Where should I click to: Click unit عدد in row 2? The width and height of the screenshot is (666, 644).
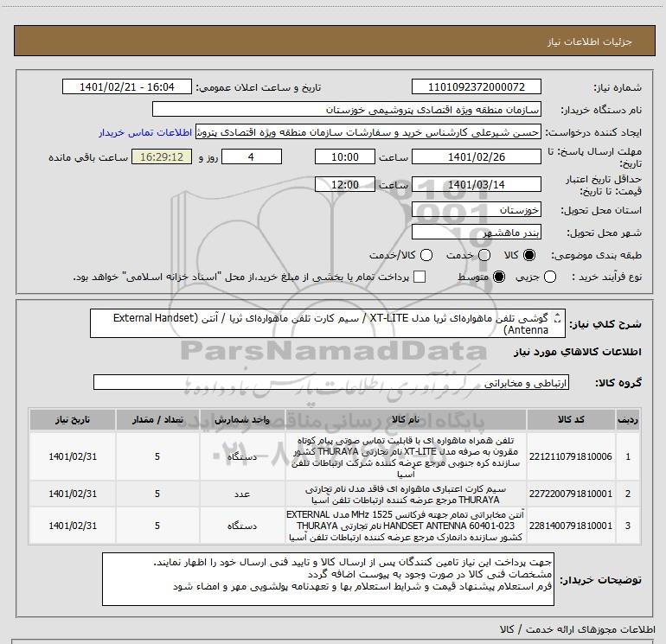(x=242, y=494)
